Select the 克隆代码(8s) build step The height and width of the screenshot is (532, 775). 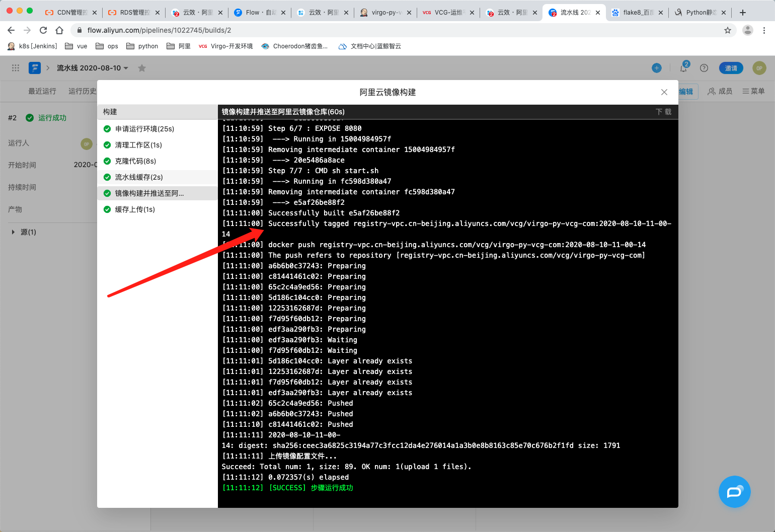[158, 161]
